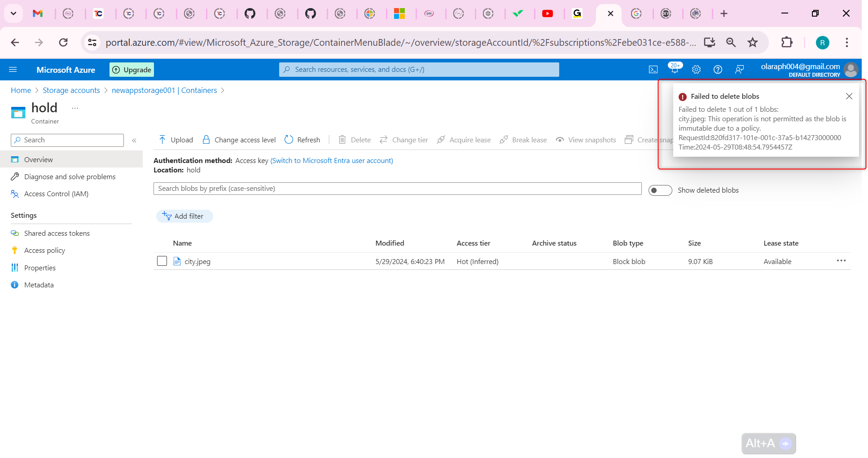The height and width of the screenshot is (458, 868).
Task: Open more options for hold container
Action: [x=75, y=108]
